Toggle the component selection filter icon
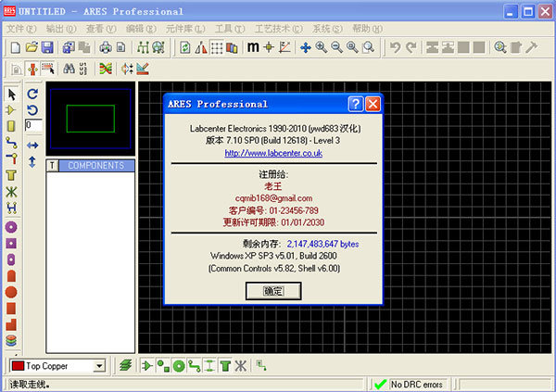This screenshot has height=392, width=556. [147, 365]
